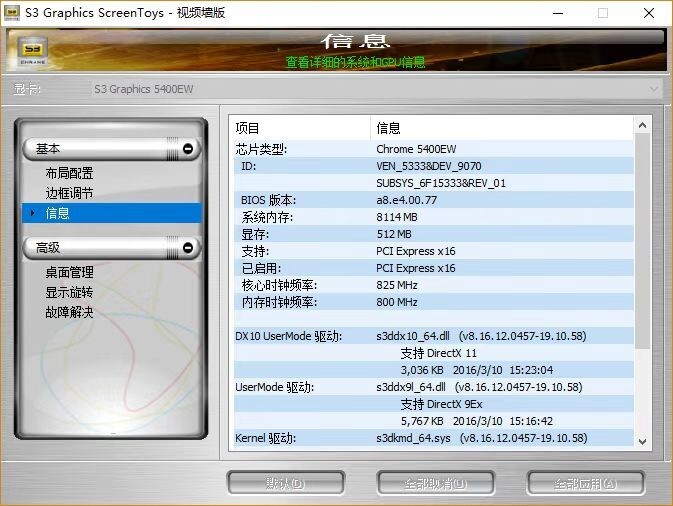
Task: Click the SUBSYS_6F153338&REV_01 value
Action: [441, 183]
